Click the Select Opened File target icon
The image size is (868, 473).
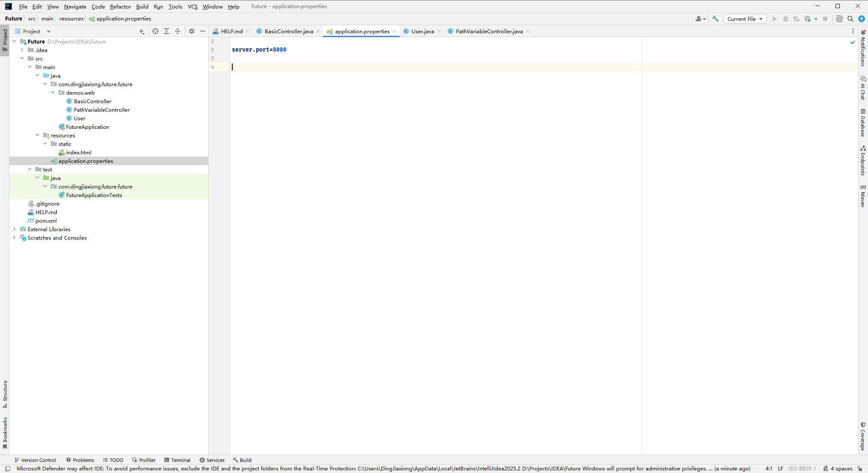click(x=155, y=31)
